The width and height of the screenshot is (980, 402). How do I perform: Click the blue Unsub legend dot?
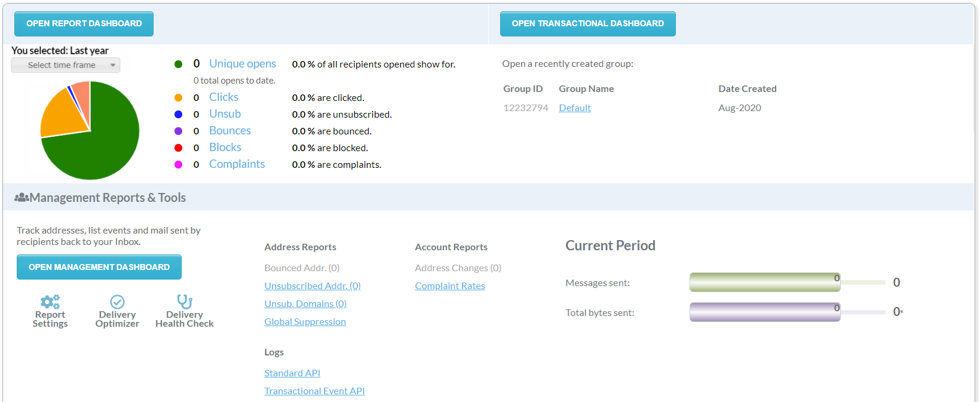178,115
